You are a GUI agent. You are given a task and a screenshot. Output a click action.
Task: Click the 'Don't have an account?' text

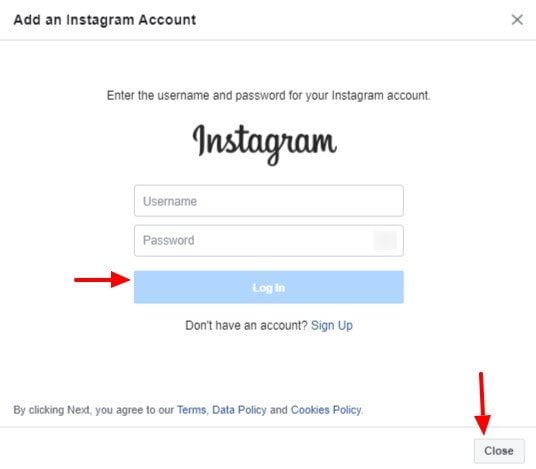[x=246, y=325]
